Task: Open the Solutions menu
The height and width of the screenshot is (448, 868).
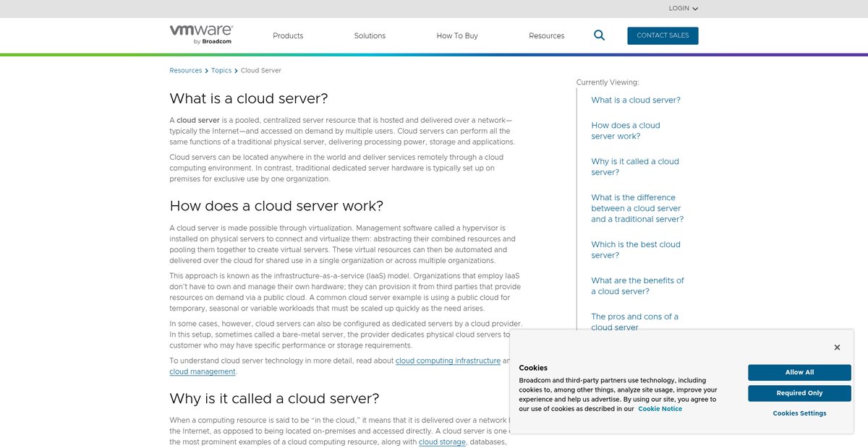Action: point(370,35)
